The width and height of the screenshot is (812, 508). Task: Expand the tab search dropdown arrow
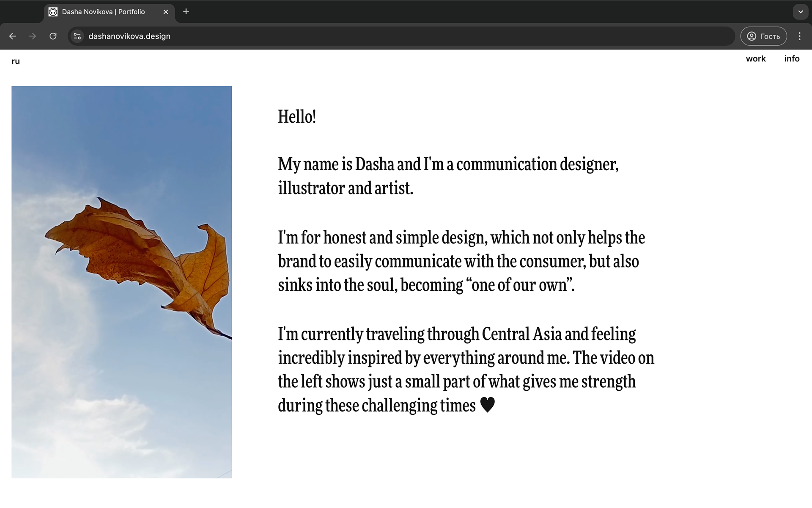click(x=800, y=12)
